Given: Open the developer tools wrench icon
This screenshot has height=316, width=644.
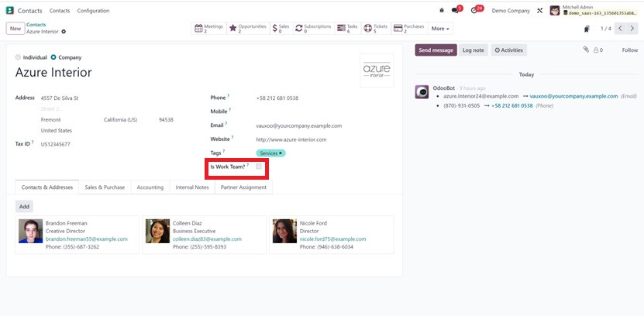Looking at the screenshot, I should click(539, 11).
